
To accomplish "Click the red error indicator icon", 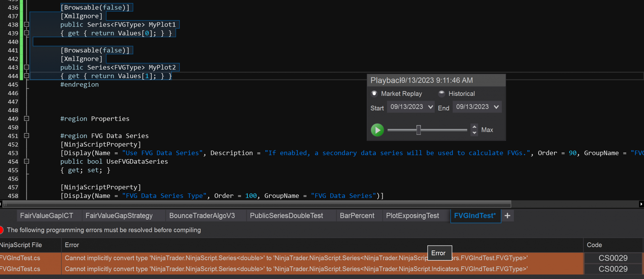I will pyautogui.click(x=1, y=230).
